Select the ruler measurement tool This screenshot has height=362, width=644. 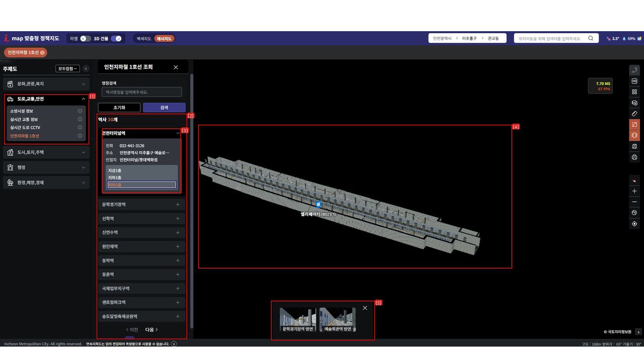[634, 114]
